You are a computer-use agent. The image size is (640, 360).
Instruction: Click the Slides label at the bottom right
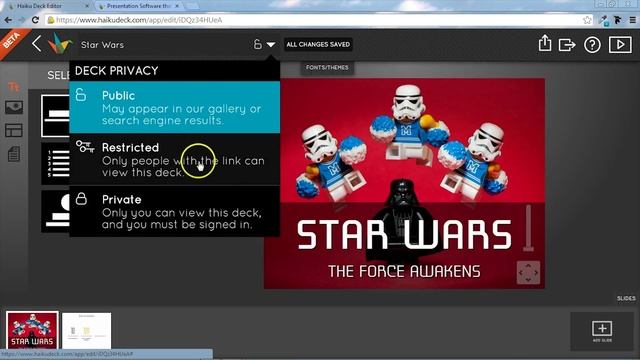point(626,298)
